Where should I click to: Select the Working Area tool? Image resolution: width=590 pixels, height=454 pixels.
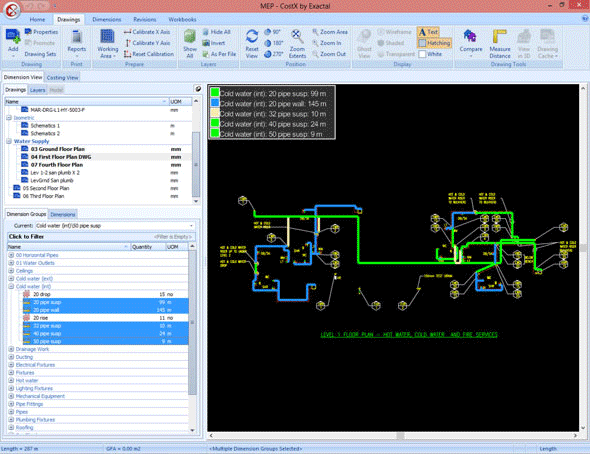pos(107,43)
